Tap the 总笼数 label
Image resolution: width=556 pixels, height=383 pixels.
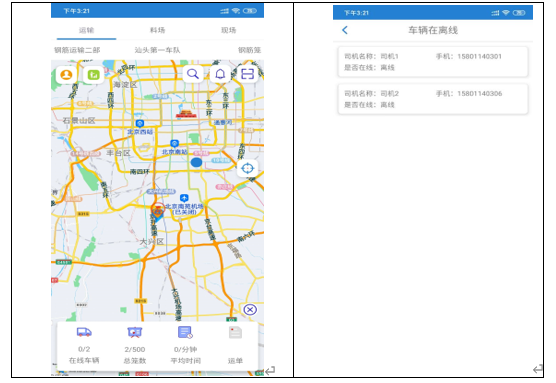click(x=135, y=361)
